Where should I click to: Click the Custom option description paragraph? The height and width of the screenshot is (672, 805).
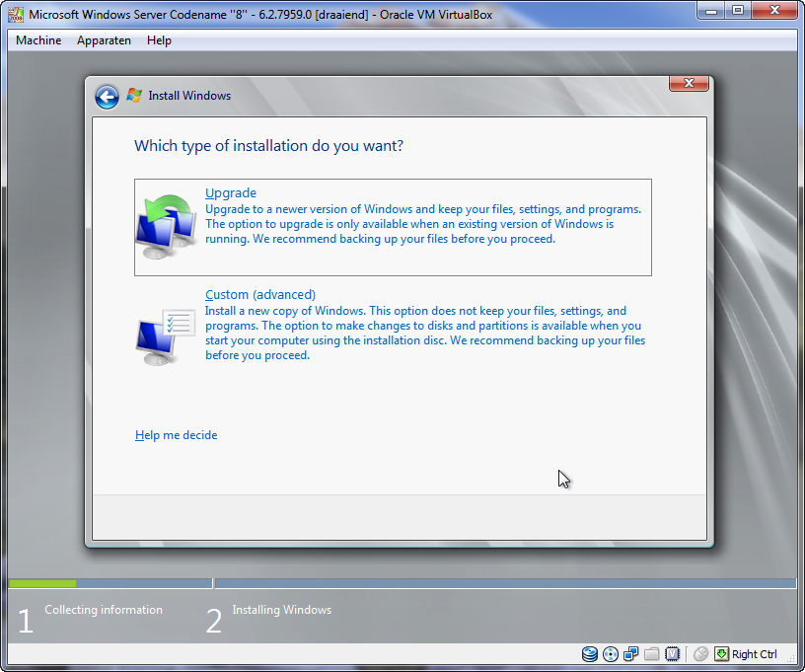tap(425, 334)
